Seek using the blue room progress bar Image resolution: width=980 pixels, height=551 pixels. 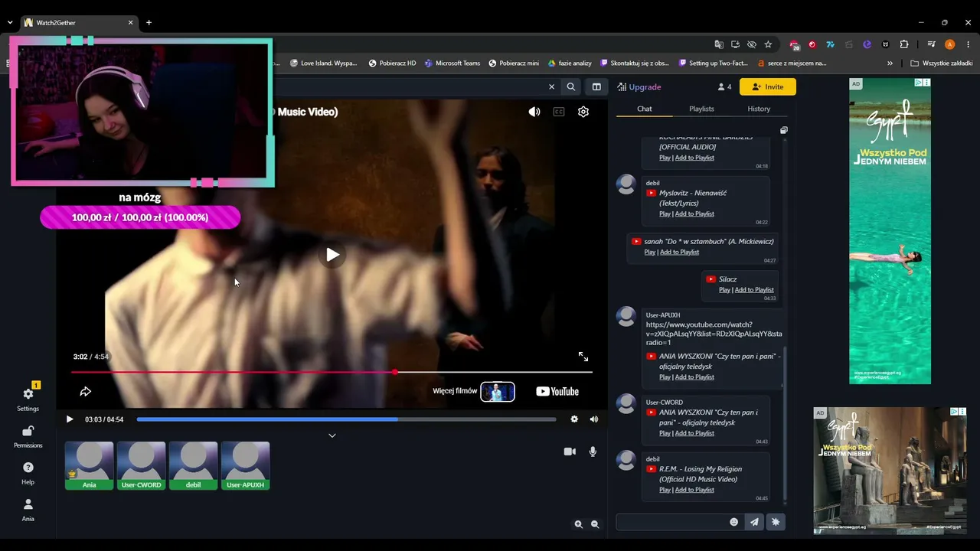[x=346, y=419]
